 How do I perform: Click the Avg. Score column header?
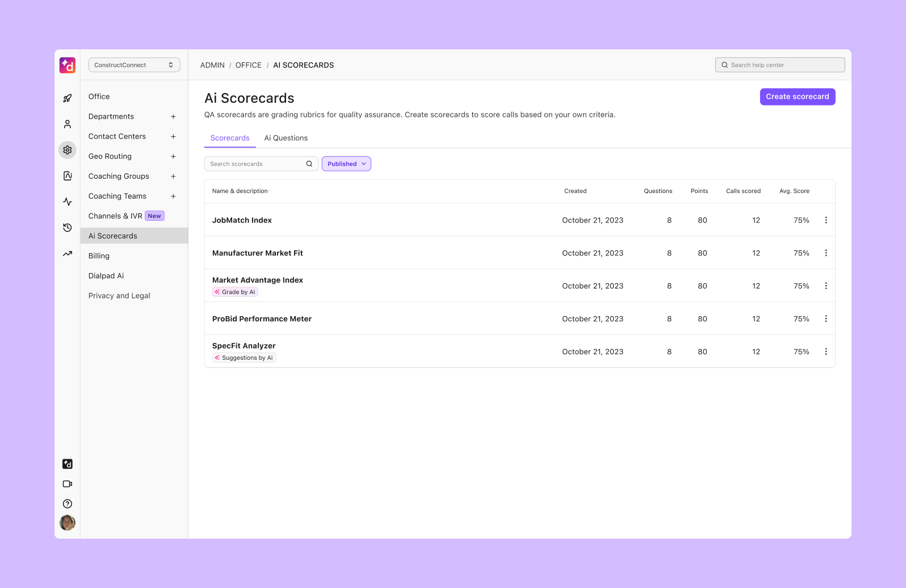coord(794,191)
